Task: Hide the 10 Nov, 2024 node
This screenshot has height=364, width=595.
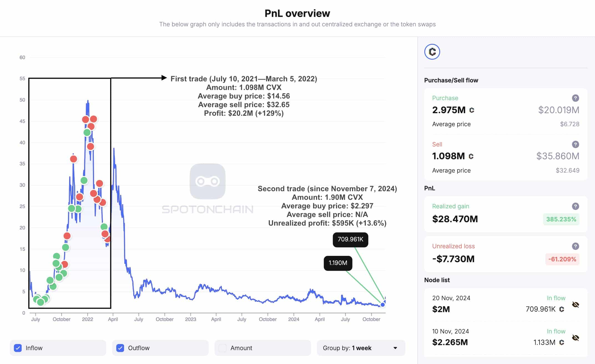Action: (575, 338)
